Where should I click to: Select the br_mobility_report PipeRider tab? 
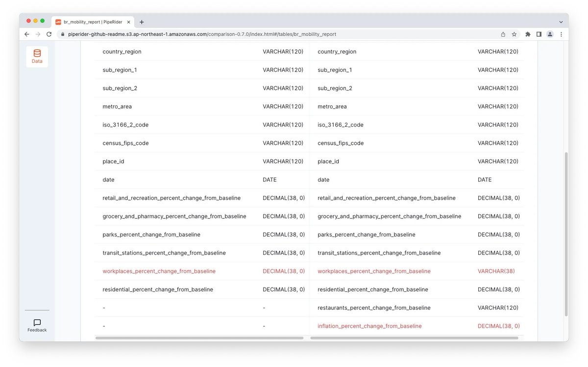[x=93, y=22]
